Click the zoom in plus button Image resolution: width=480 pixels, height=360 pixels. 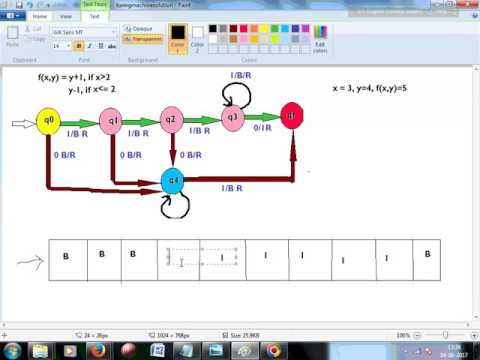click(x=474, y=335)
